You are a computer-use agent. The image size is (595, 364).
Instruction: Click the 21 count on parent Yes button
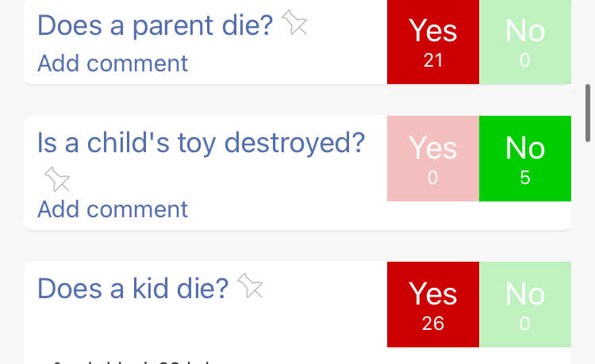point(433,60)
